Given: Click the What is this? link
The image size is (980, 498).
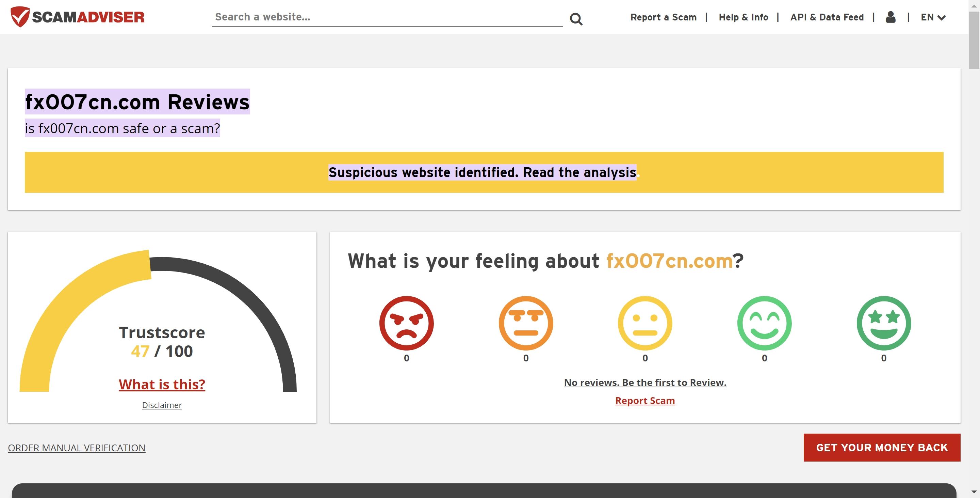Looking at the screenshot, I should 162,384.
